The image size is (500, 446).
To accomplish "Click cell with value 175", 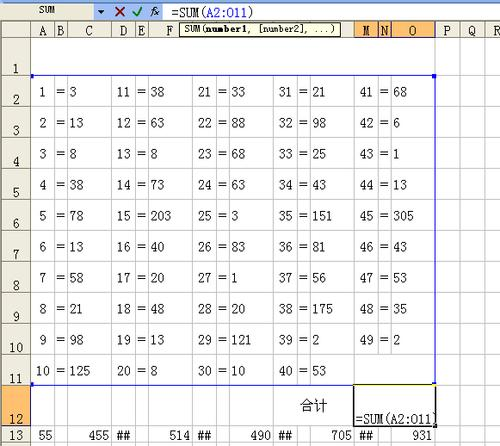I will point(332,309).
